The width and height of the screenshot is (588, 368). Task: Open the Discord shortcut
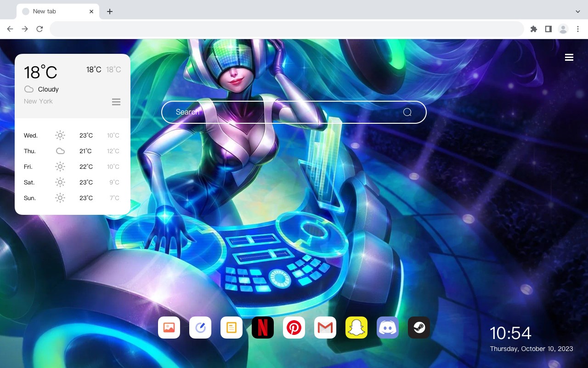pyautogui.click(x=388, y=328)
